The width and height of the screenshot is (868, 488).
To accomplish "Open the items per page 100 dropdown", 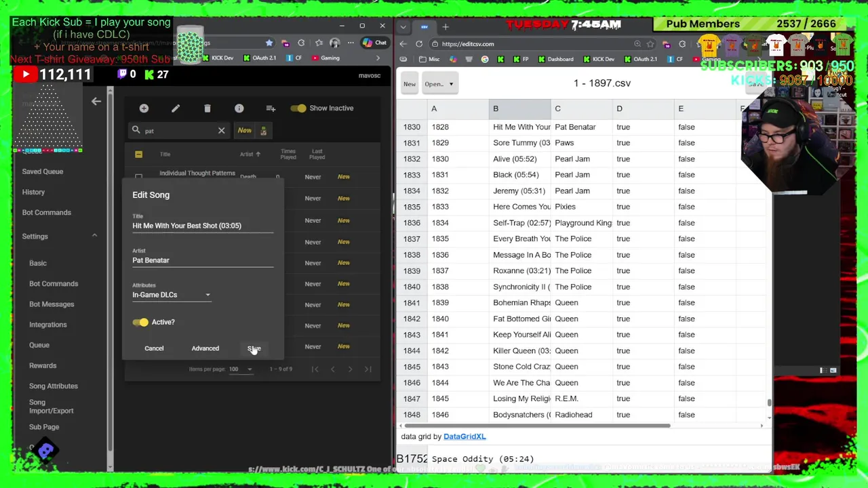I will point(240,369).
